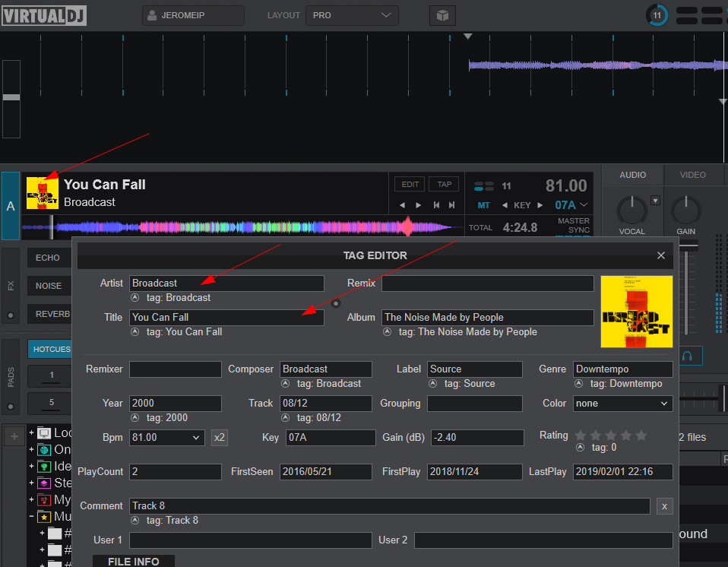This screenshot has width=728, height=567.
Task: Click the skip back arrow beside EDIT
Action: coord(402,205)
